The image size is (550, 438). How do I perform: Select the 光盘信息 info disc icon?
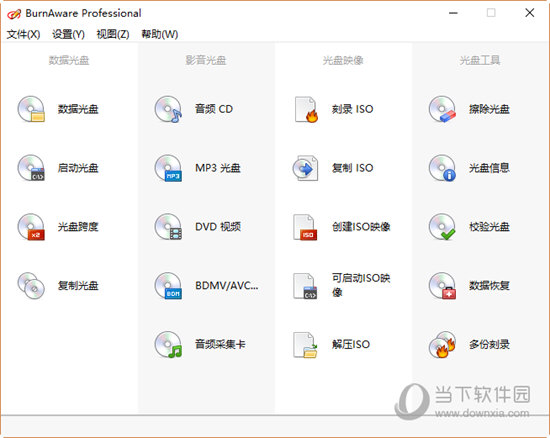[442, 168]
